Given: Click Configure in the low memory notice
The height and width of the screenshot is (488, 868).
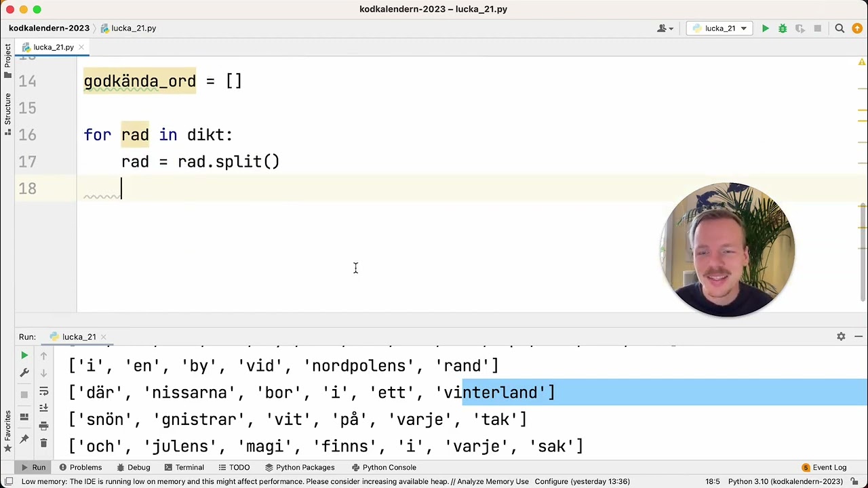Looking at the screenshot, I should (x=551, y=481).
